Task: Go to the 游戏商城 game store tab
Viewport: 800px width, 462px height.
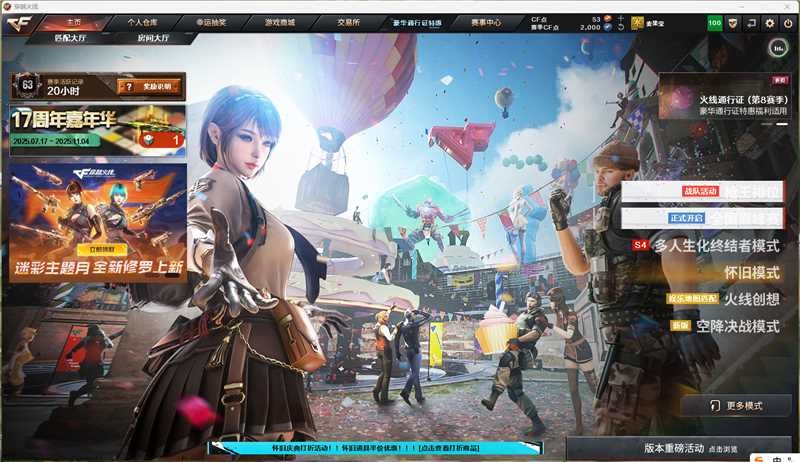Action: click(280, 22)
